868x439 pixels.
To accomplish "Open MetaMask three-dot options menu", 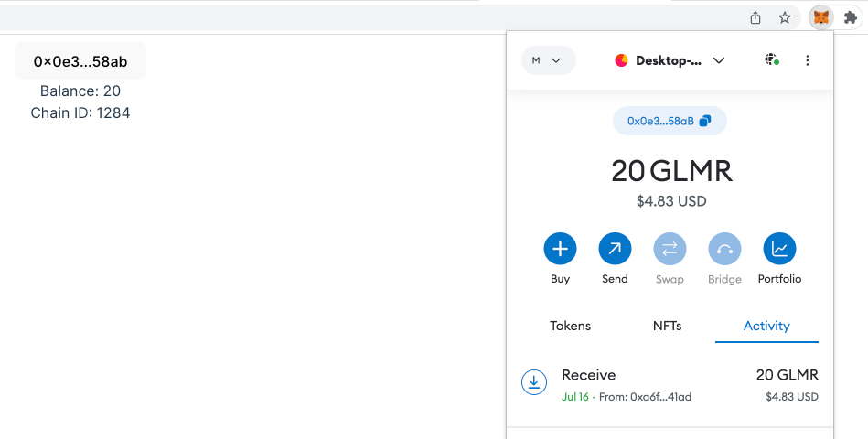I will coord(807,60).
